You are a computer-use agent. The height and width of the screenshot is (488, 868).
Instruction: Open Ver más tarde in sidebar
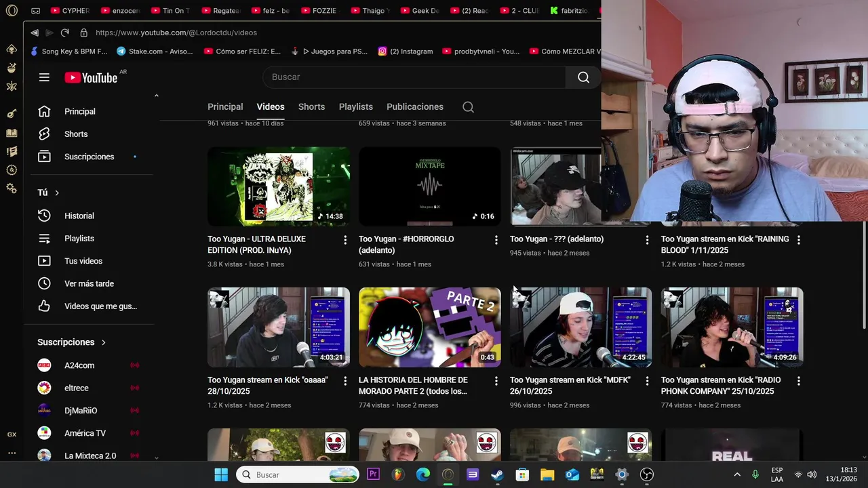click(88, 283)
